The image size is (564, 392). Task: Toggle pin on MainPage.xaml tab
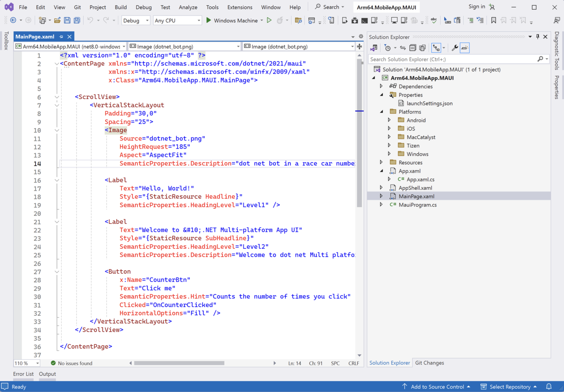(61, 37)
